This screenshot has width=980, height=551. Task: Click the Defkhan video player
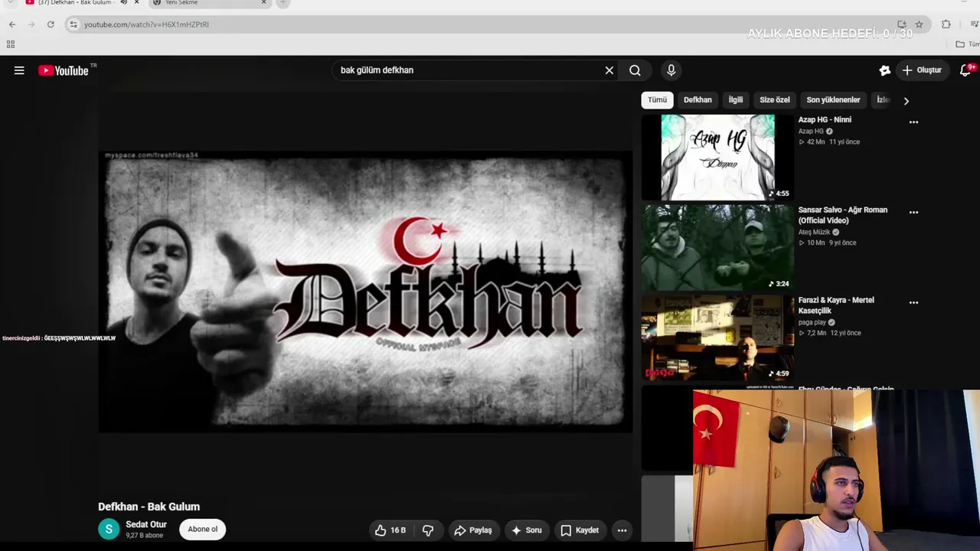point(365,291)
